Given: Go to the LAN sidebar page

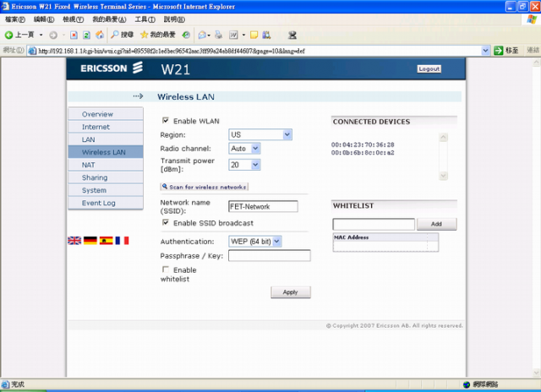Looking at the screenshot, I should pyautogui.click(x=106, y=139).
